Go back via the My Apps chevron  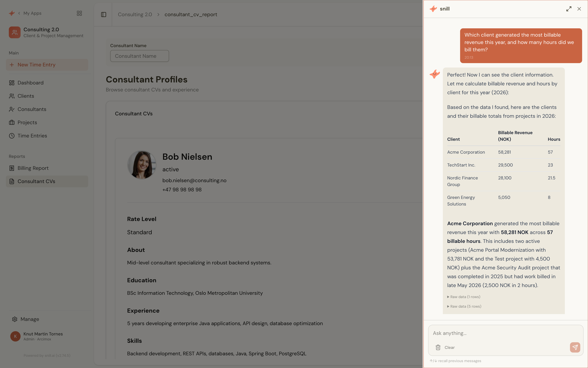pyautogui.click(x=19, y=13)
